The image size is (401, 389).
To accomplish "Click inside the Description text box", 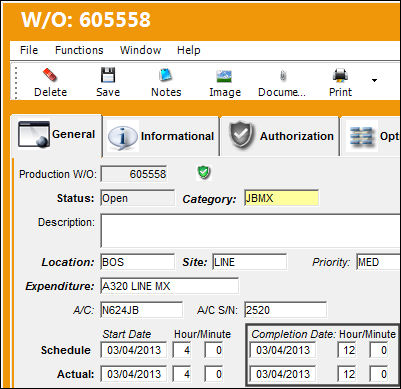I will click(x=251, y=231).
